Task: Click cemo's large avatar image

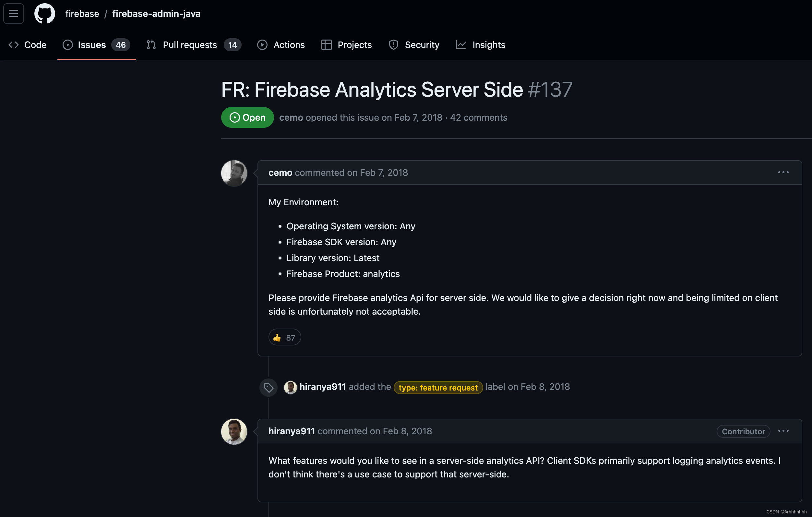Action: (x=234, y=173)
